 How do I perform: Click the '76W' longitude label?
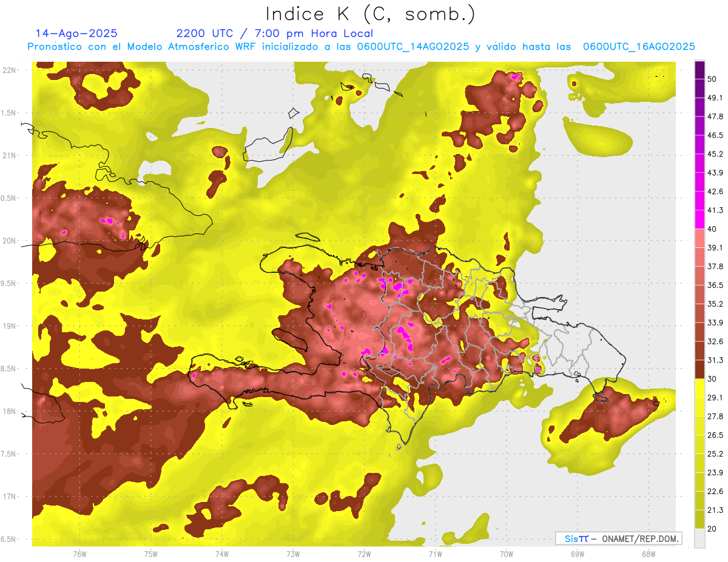click(x=79, y=554)
